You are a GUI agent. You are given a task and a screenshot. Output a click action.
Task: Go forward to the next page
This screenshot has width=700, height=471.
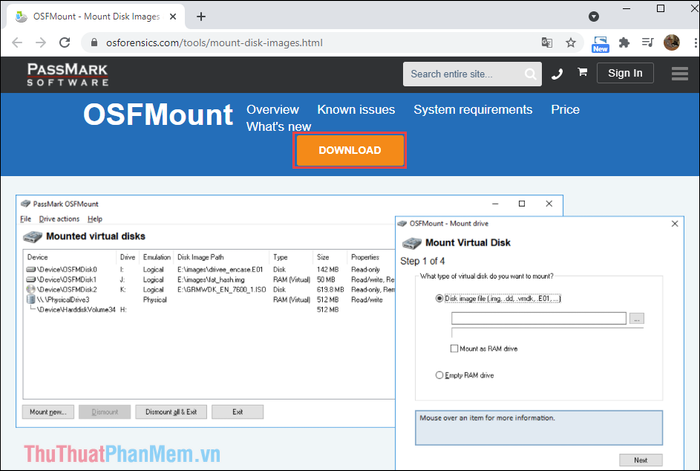[x=41, y=42]
